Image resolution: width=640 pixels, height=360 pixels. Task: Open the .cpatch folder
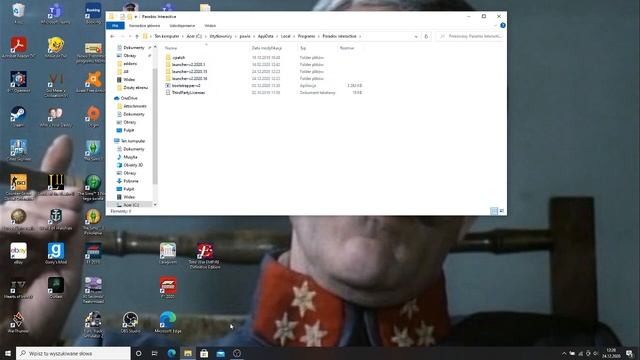point(179,58)
